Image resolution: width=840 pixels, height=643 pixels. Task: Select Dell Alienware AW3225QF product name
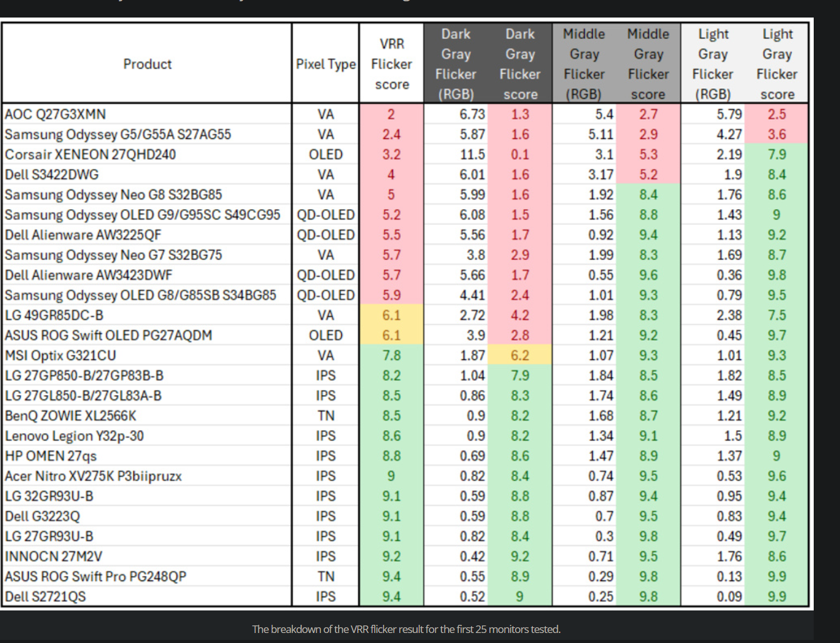[x=83, y=235]
